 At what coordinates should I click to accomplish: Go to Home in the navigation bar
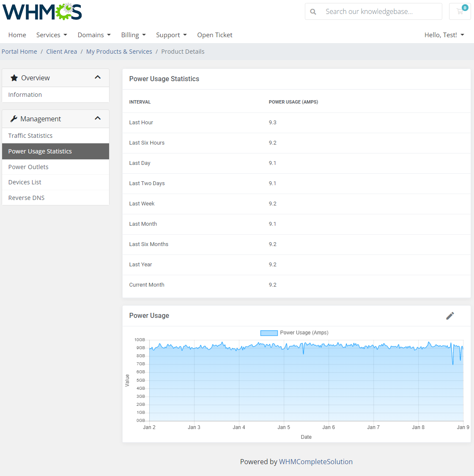[17, 35]
